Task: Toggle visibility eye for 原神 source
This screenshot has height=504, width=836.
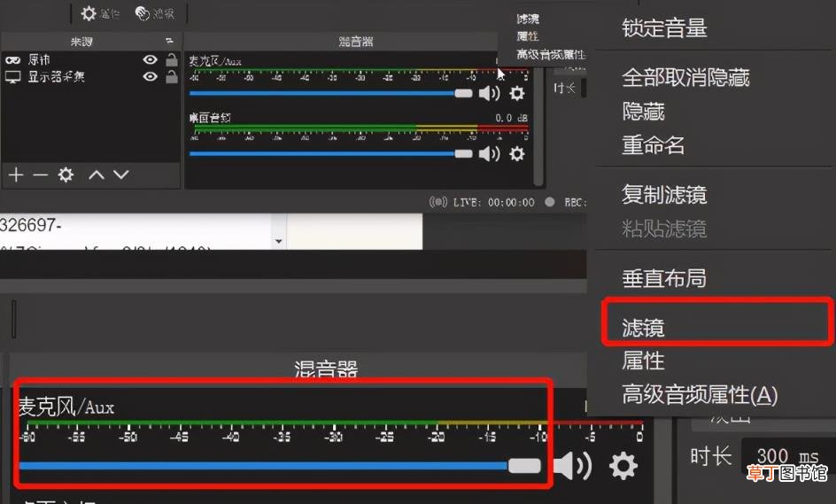Action: click(x=151, y=59)
